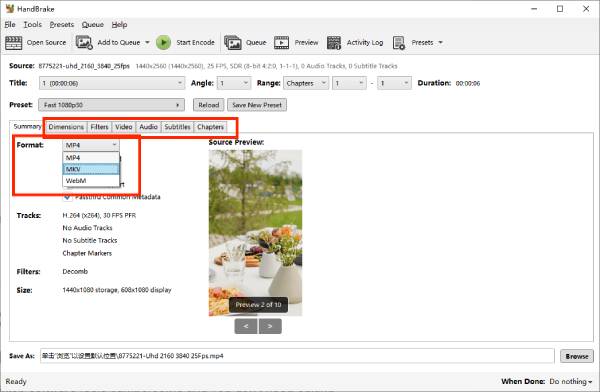Open the Preset selector Fast 1080p30
Screen dimensions: 600x392
[111, 105]
